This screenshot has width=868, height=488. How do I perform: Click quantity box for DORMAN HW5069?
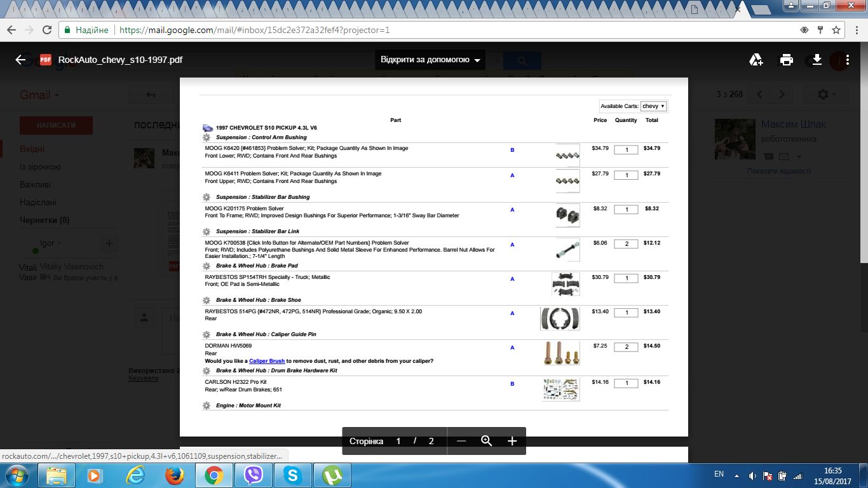[x=626, y=348]
